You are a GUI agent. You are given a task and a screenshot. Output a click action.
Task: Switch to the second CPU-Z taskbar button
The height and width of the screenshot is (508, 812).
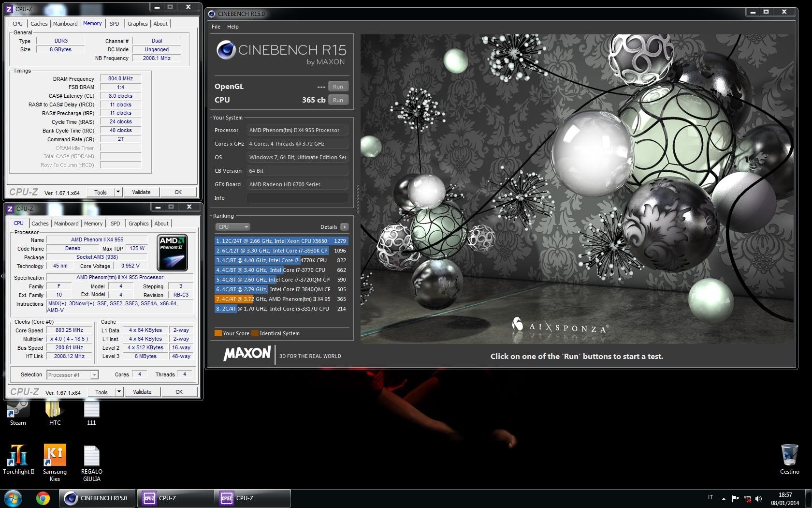pos(253,498)
